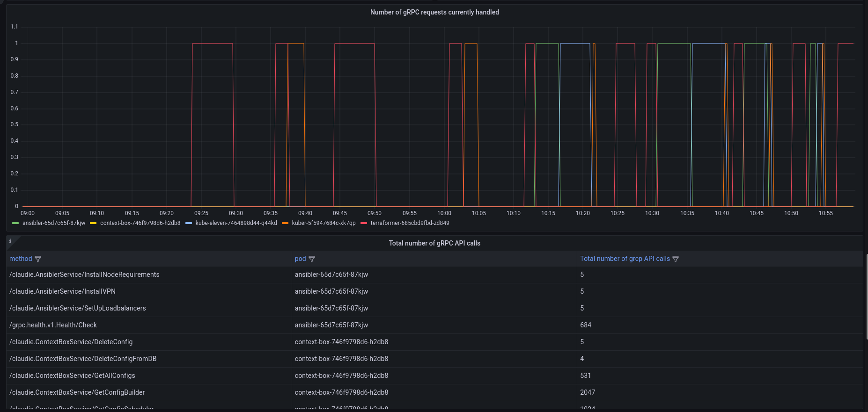Screen dimensions: 868x412
Task: Toggle the kube-eleven-7464898d44-q44kd series label in the legend
Action: coord(236,223)
